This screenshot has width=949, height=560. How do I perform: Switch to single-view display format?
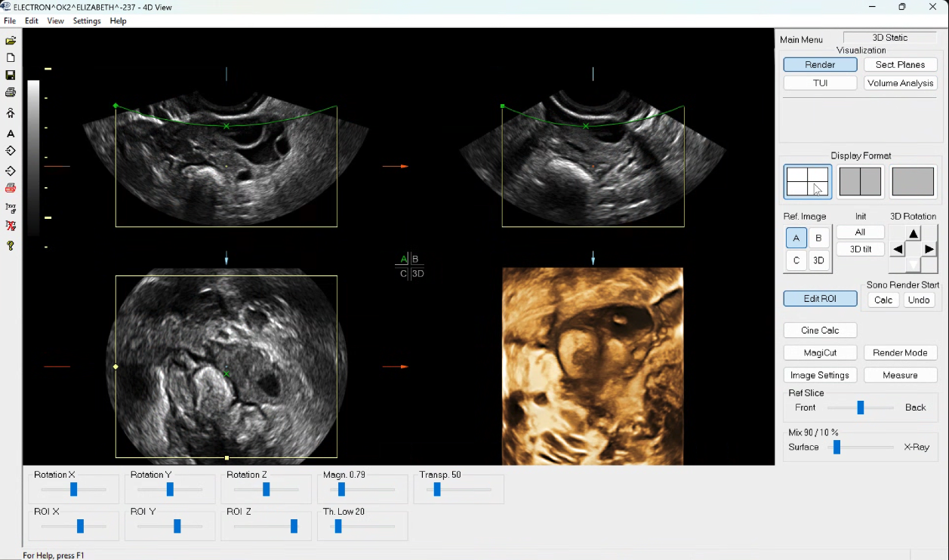[913, 182]
